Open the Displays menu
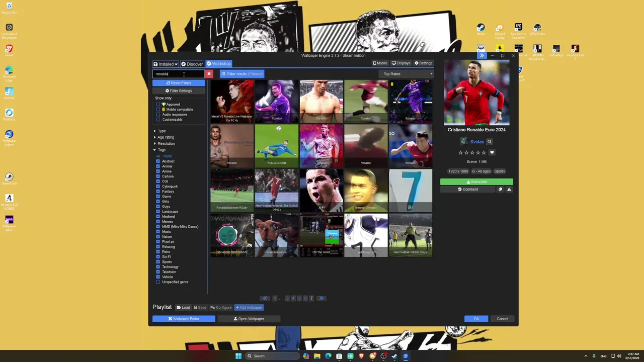The image size is (644, 362). (x=401, y=63)
